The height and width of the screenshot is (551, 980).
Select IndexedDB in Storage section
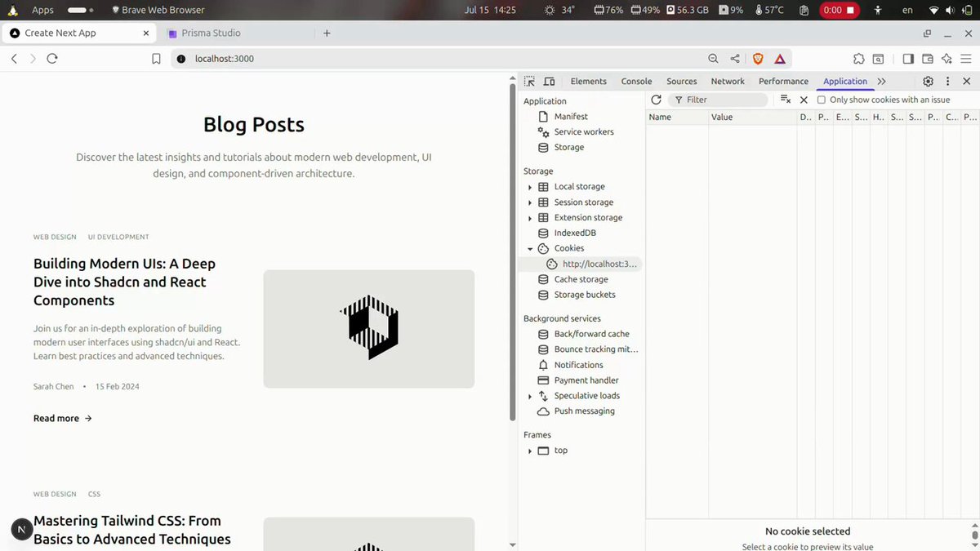tap(575, 233)
